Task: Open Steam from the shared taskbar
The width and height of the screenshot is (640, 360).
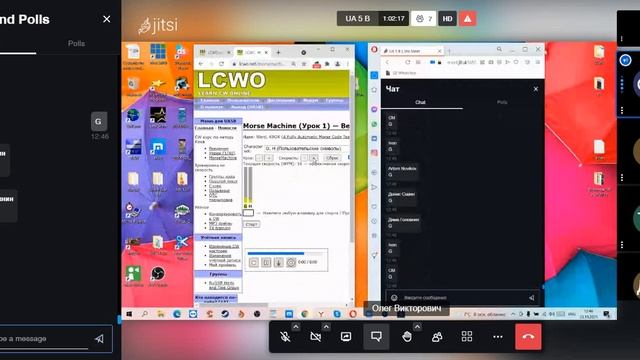Action: click(x=225, y=314)
